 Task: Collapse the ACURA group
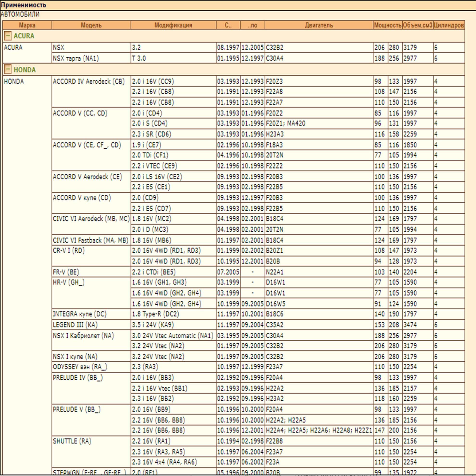[x=8, y=36]
